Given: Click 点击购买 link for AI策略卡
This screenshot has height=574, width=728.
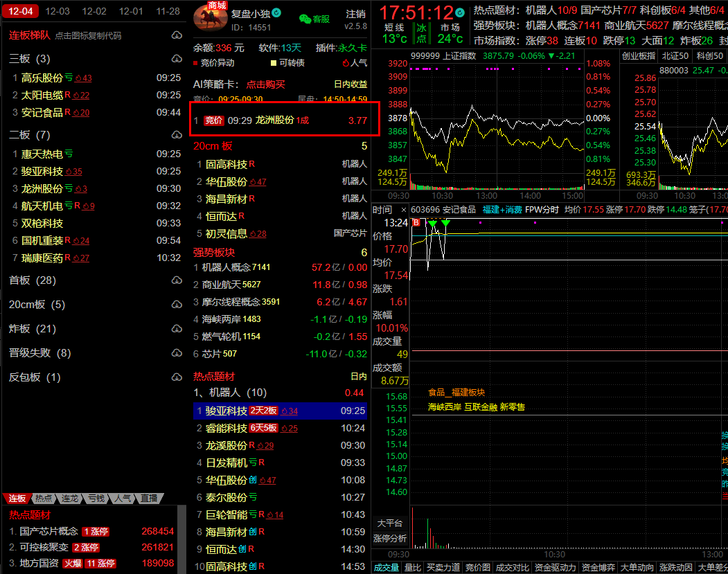Looking at the screenshot, I should (x=265, y=84).
